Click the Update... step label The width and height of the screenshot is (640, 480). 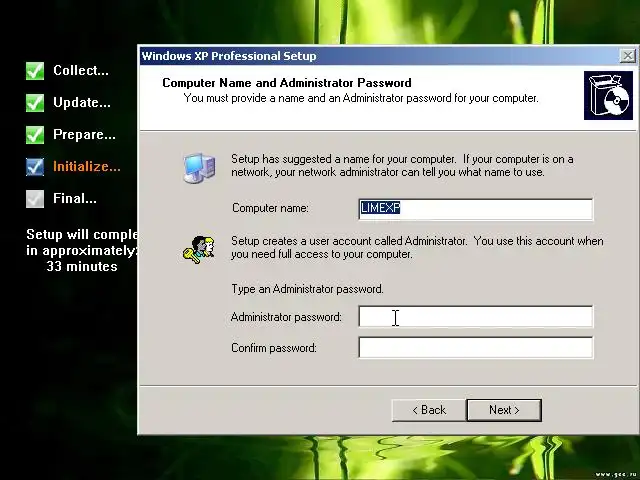[82, 102]
